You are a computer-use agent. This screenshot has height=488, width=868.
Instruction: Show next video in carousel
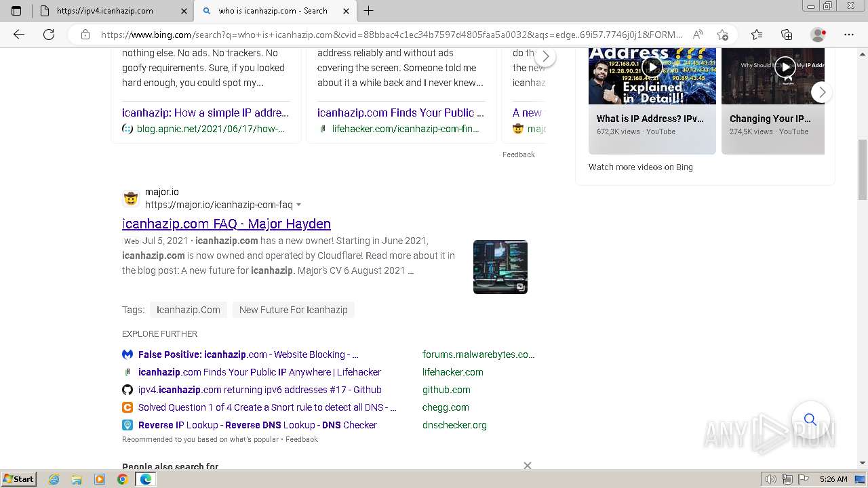[821, 92]
